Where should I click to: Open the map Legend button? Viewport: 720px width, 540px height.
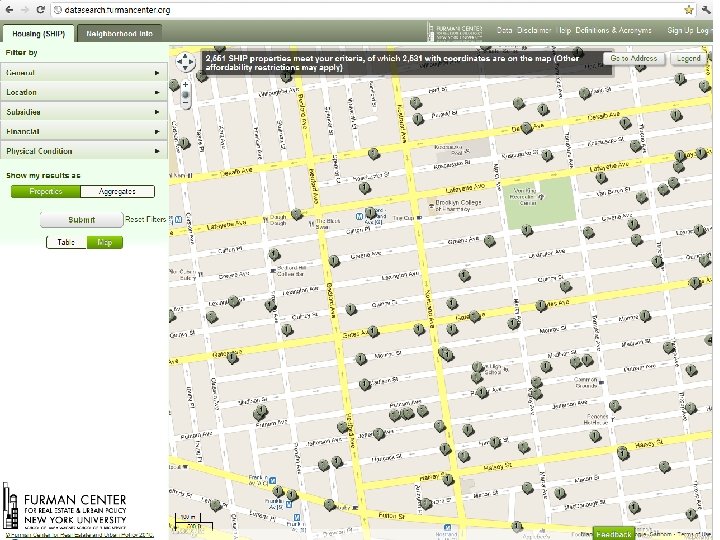click(688, 58)
